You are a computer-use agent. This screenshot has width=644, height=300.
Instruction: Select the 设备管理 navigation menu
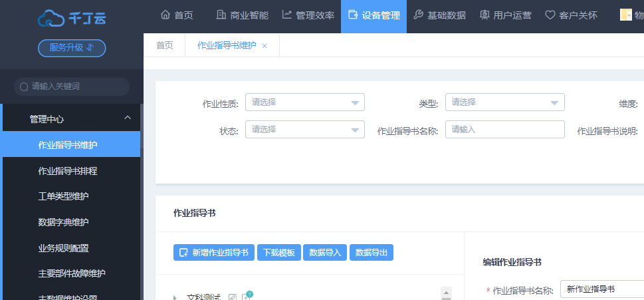click(374, 15)
